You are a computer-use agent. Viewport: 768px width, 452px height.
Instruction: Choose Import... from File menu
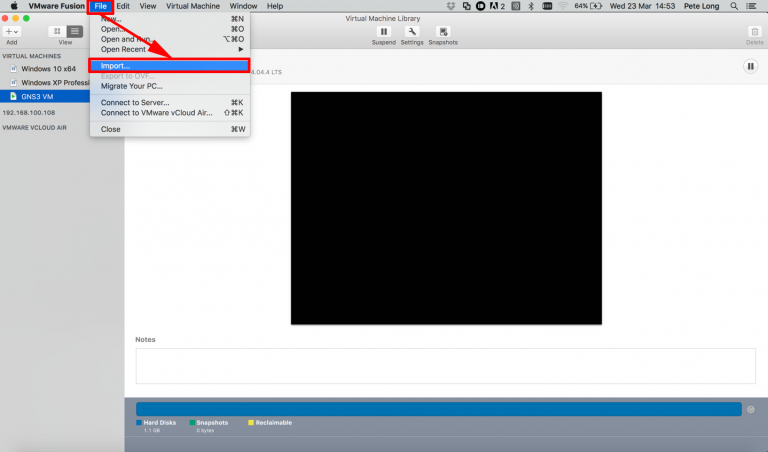click(169, 66)
